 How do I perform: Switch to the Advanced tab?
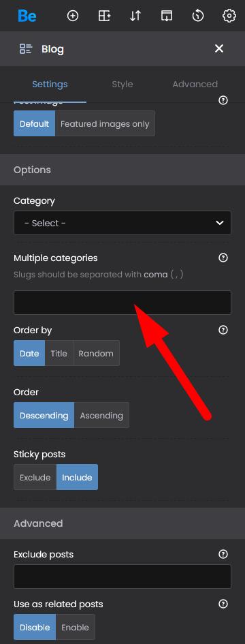click(195, 85)
